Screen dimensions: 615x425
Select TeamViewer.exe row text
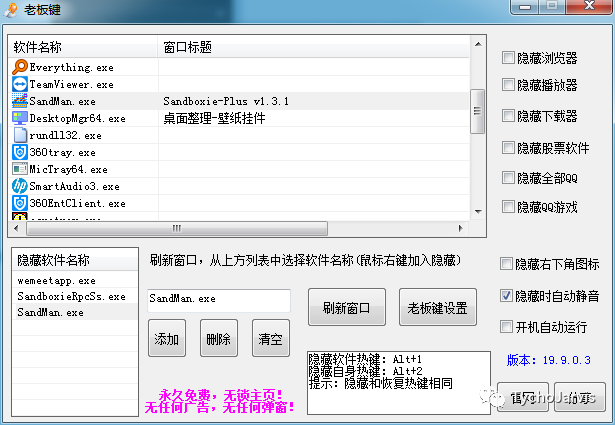pos(71,84)
